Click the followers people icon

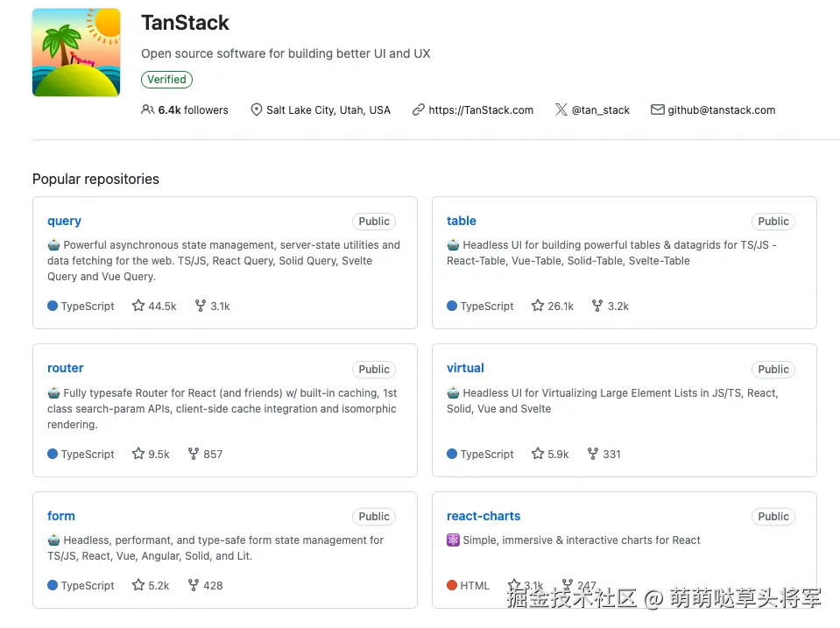click(x=147, y=109)
